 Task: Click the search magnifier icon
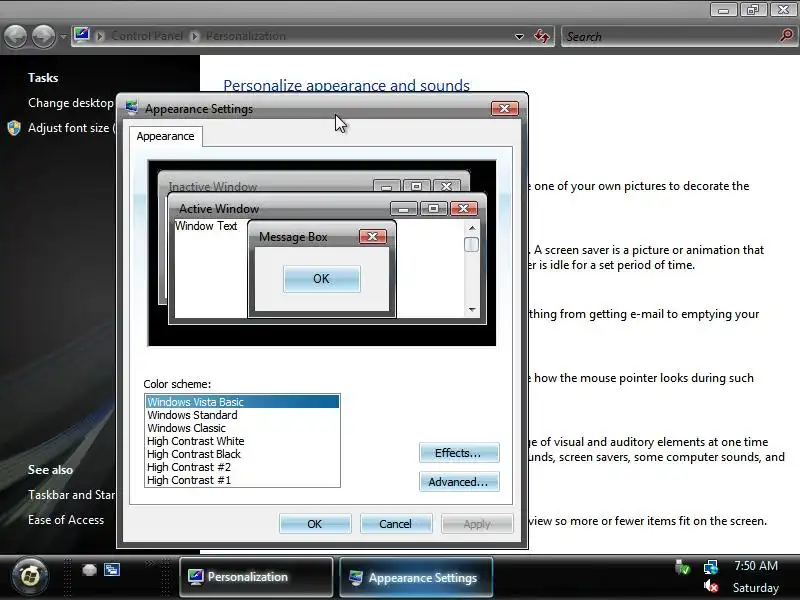click(x=787, y=36)
